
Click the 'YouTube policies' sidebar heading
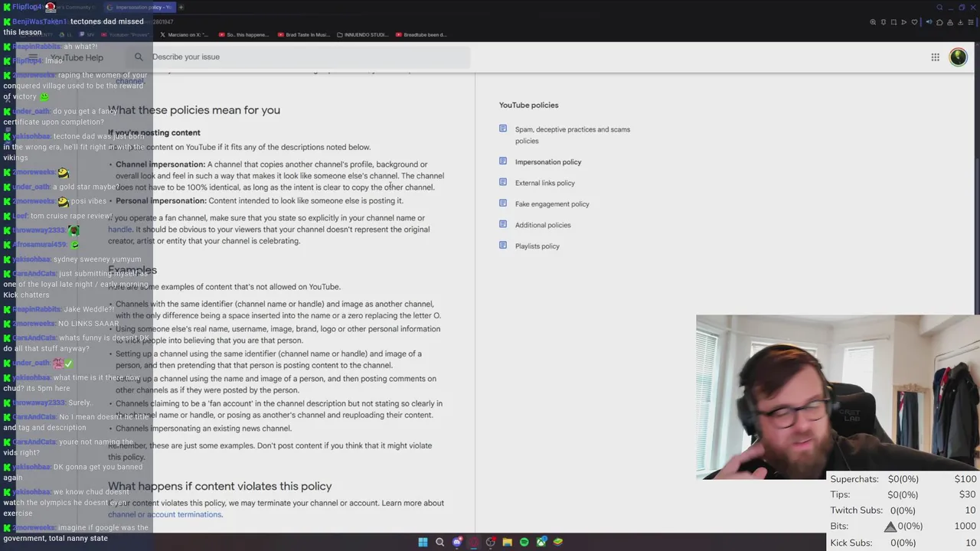click(x=528, y=105)
